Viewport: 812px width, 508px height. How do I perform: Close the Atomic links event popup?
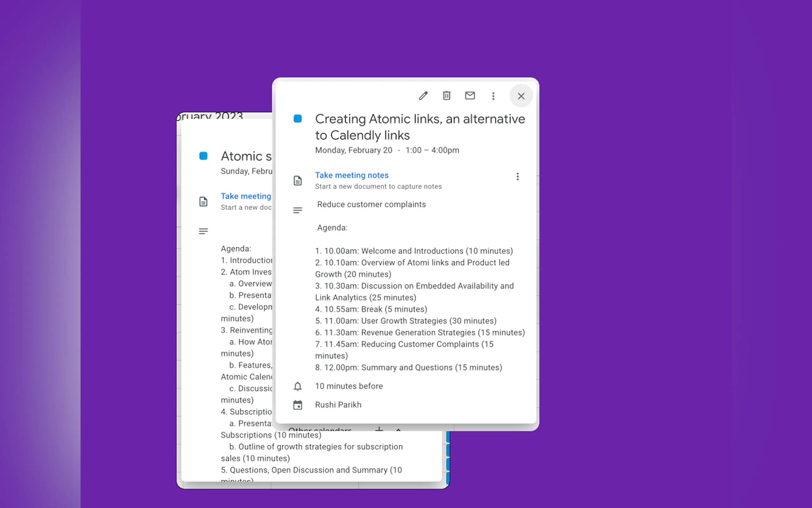coord(521,96)
